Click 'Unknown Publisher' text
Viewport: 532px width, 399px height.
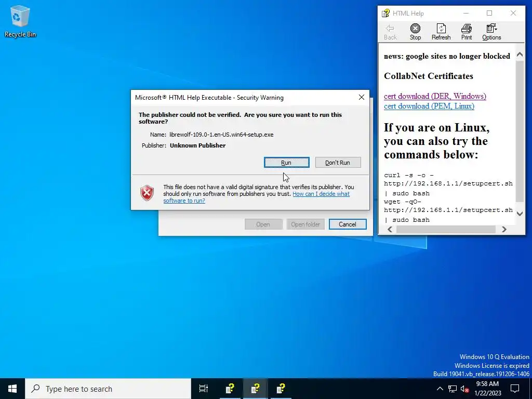coord(197,145)
